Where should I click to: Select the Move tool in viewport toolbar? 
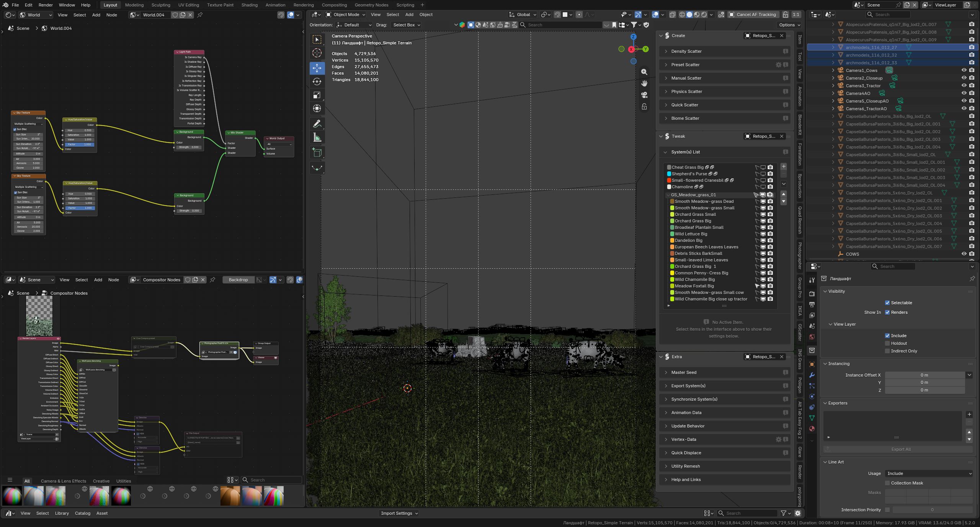pyautogui.click(x=317, y=68)
